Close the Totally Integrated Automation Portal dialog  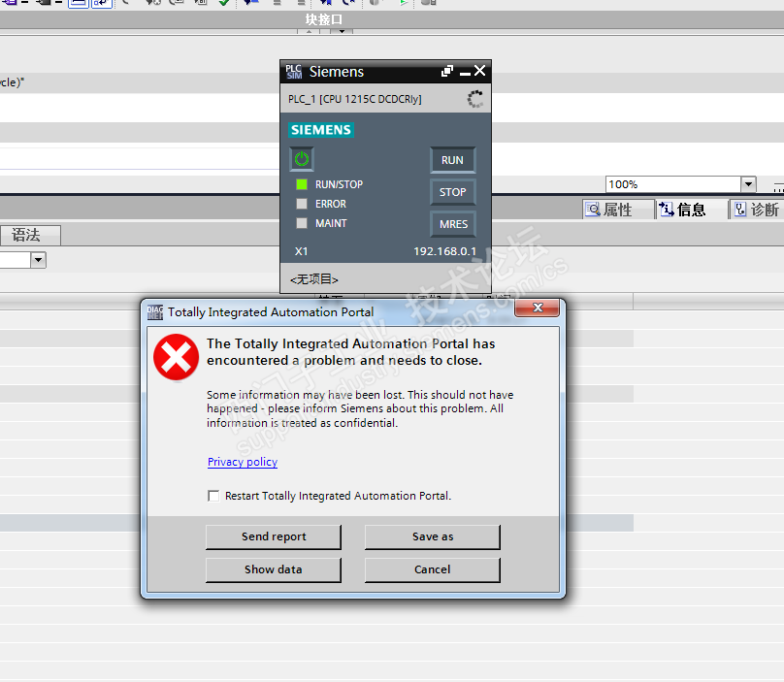coord(537,308)
